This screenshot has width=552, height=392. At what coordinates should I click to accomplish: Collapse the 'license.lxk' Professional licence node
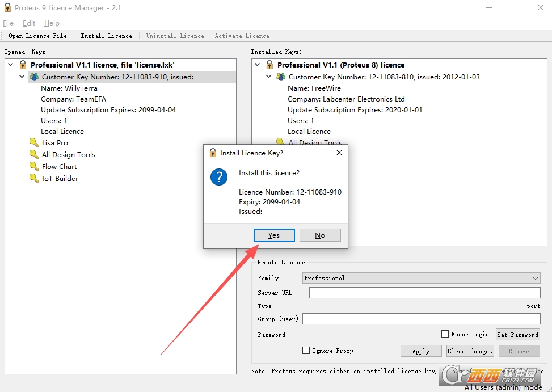click(x=11, y=65)
